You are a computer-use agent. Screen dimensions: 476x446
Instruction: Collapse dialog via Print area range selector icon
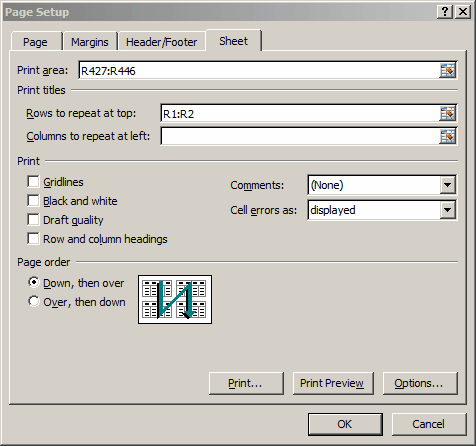pos(447,70)
